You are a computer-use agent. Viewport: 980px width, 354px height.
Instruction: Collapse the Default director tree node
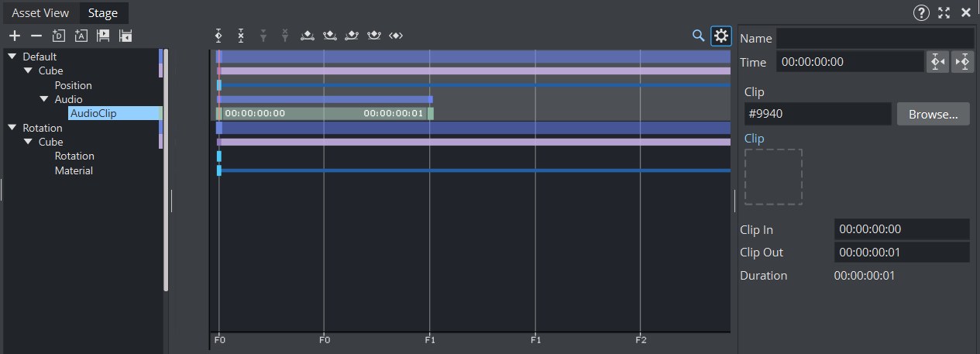pyautogui.click(x=12, y=57)
